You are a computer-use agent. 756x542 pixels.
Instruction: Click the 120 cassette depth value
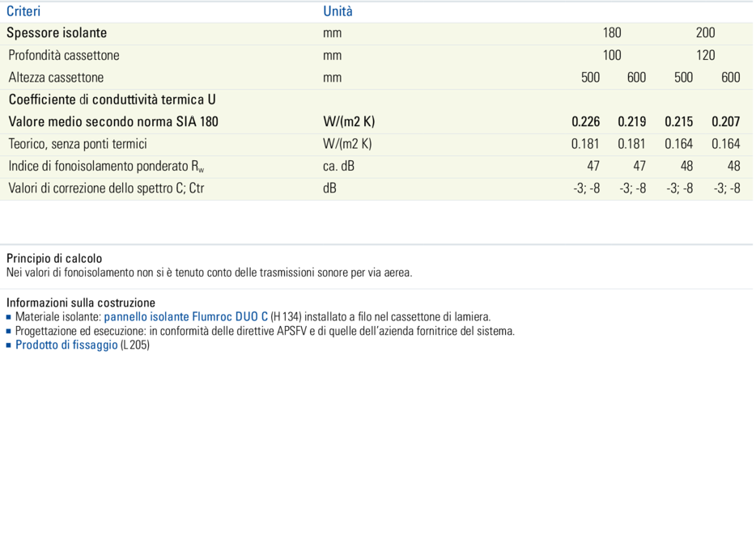pos(705,55)
